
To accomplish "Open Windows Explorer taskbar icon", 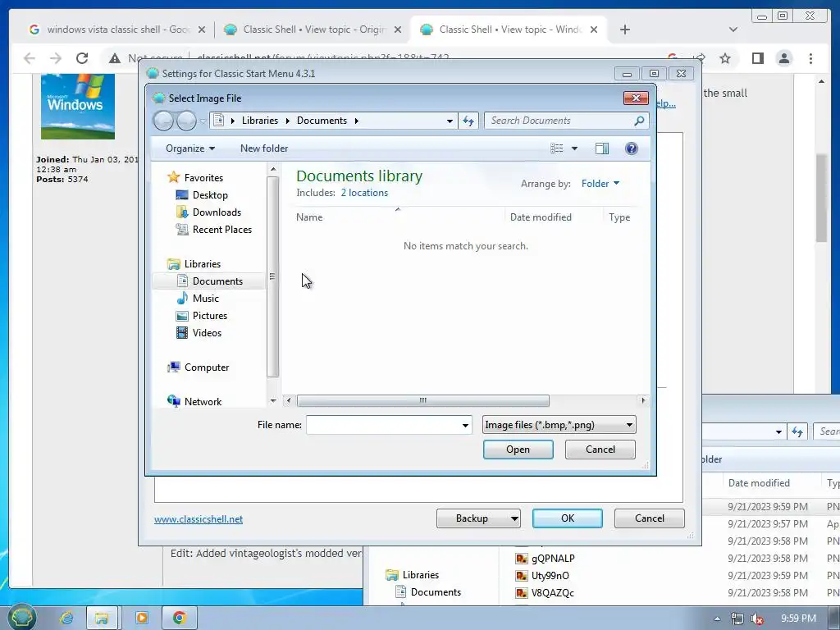I will tap(102, 619).
